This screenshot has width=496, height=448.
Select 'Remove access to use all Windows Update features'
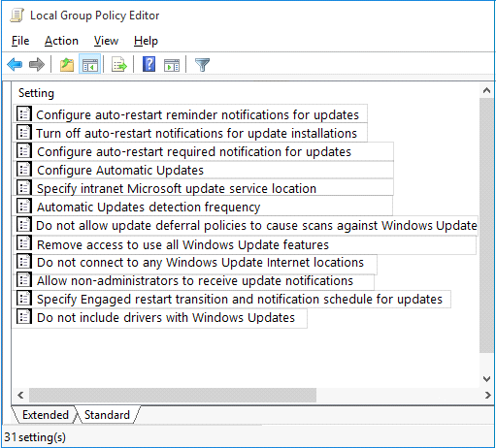coord(182,245)
